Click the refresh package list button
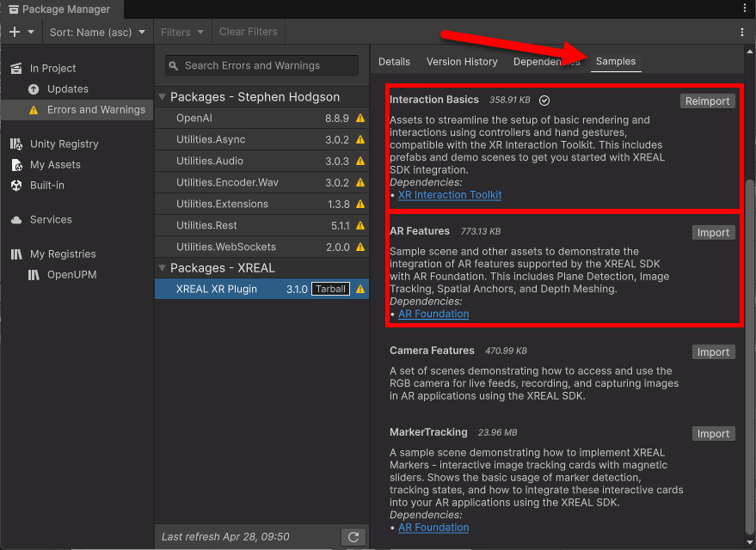Screen dimensions: 756x550 [x=353, y=537]
